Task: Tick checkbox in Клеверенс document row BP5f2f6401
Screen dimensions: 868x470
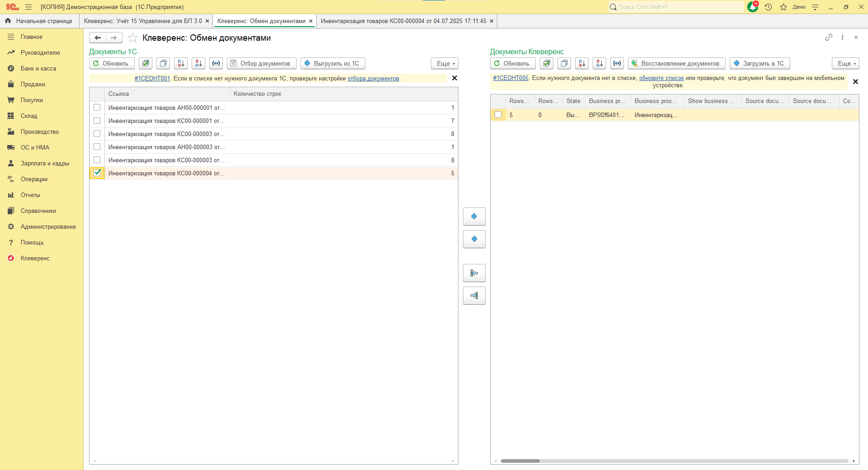Action: point(498,115)
